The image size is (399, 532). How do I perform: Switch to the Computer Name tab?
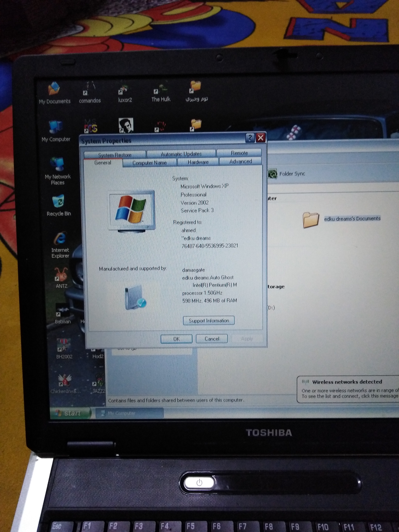click(x=150, y=163)
